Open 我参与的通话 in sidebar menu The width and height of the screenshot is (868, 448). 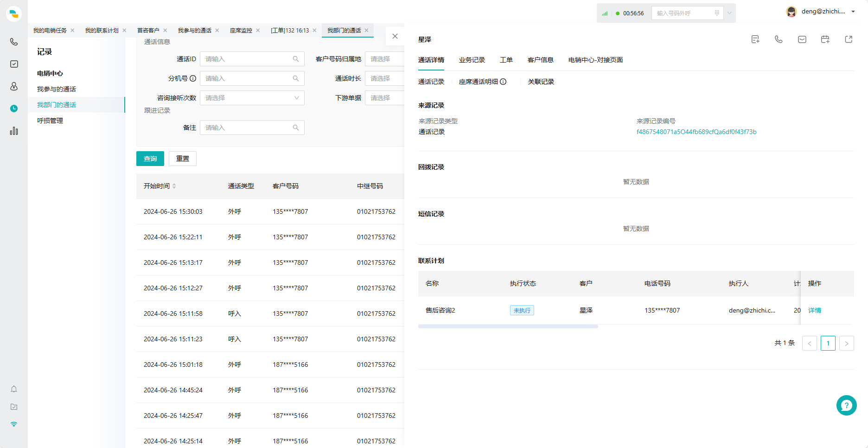click(x=57, y=89)
